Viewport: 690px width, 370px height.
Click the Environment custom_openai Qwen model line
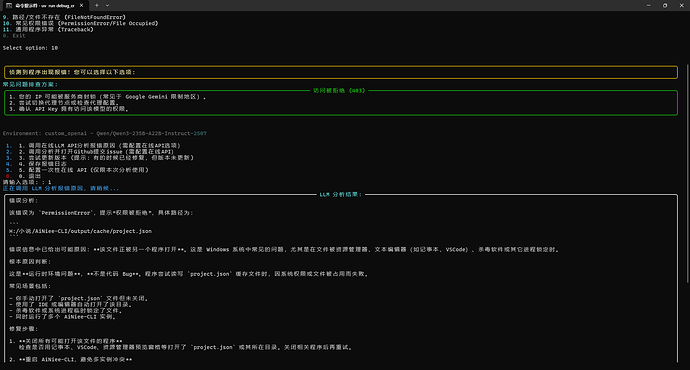105,133
